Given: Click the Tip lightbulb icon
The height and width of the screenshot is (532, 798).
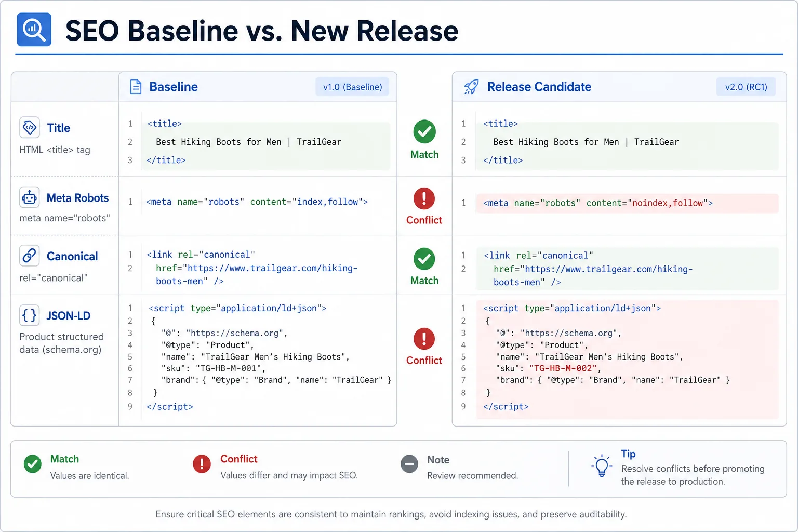Looking at the screenshot, I should click(602, 465).
